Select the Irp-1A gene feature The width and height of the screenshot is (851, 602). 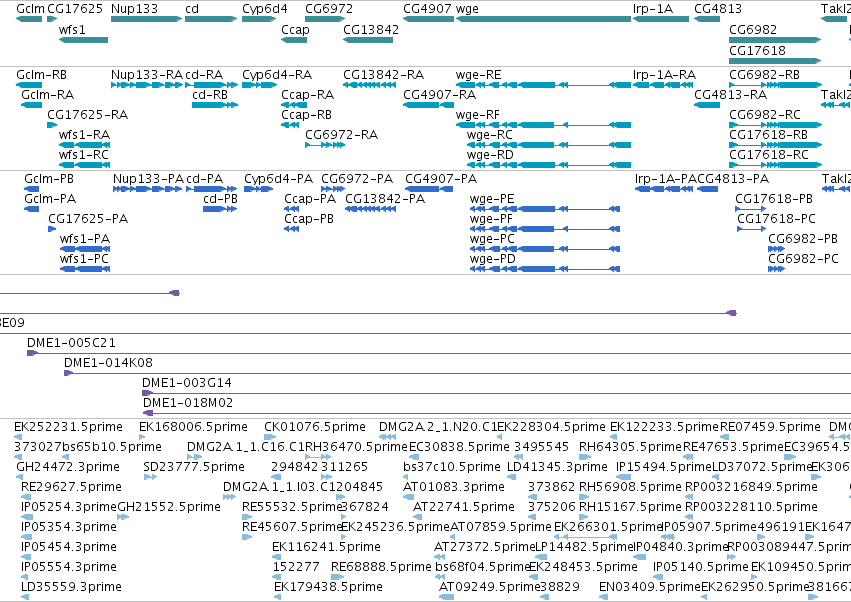tap(661, 19)
